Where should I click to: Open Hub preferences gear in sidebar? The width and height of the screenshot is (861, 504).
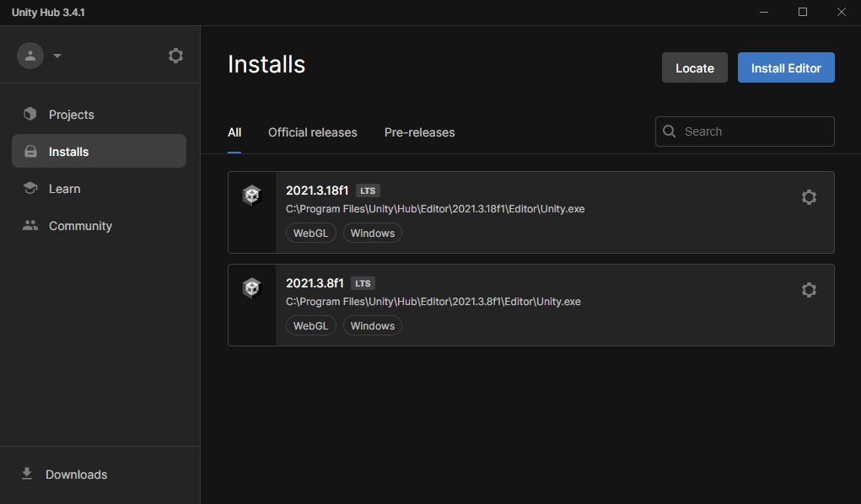coord(175,56)
